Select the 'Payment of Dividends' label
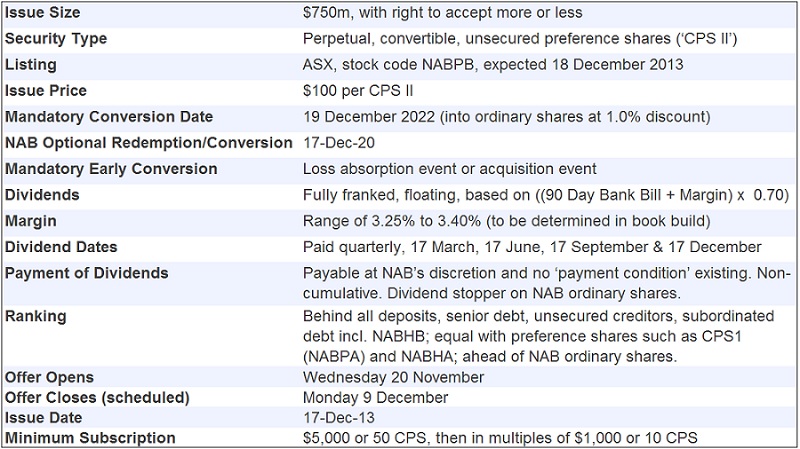 87,273
